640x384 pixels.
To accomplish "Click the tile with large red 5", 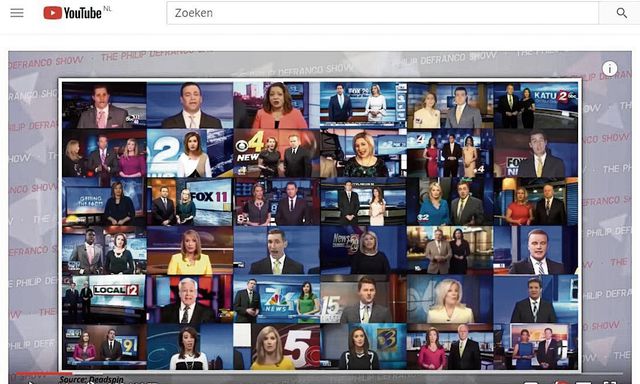I will (276, 347).
